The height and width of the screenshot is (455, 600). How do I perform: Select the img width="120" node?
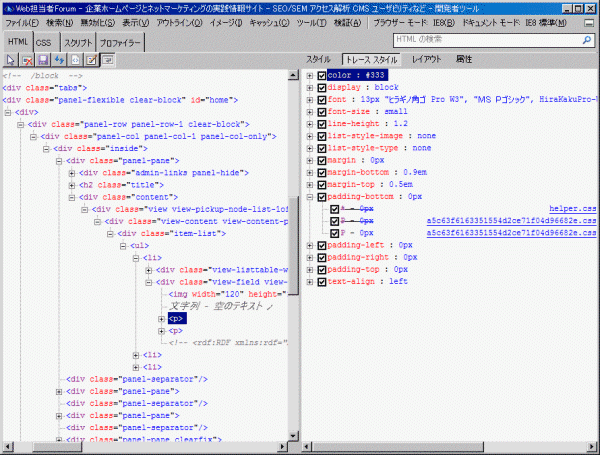point(228,294)
